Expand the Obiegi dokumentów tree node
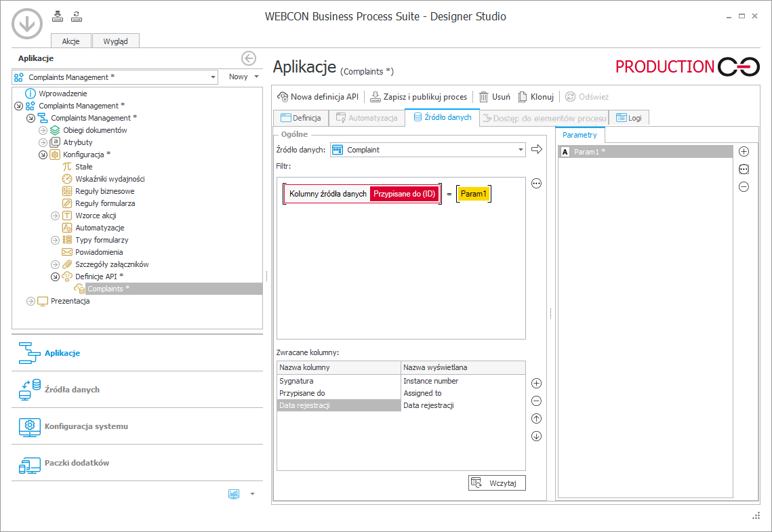 click(x=43, y=130)
